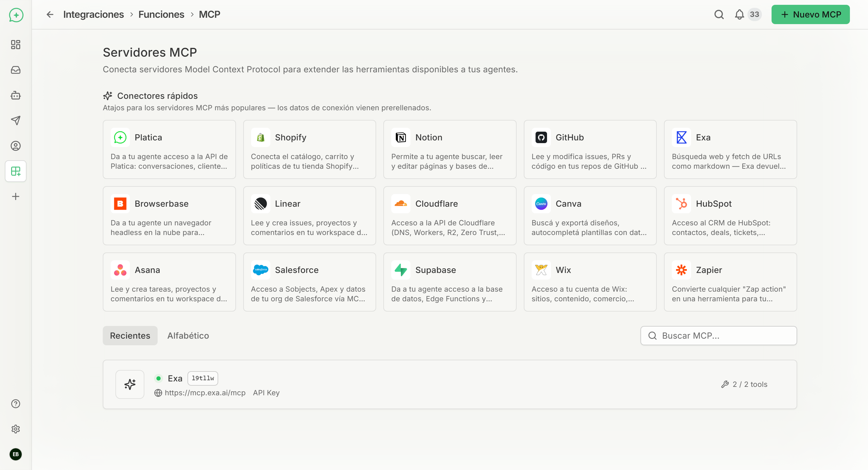Navigate to Integraciones breadcrumb
868x470 pixels.
tap(93, 14)
